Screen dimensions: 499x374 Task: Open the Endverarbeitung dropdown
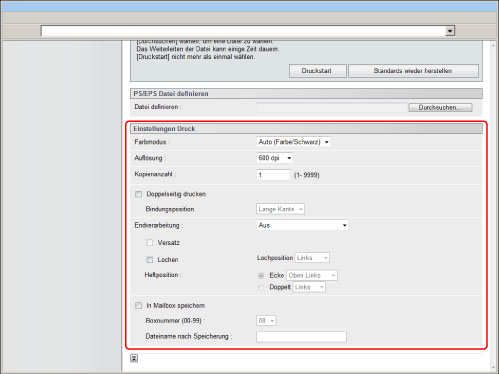tap(302, 225)
